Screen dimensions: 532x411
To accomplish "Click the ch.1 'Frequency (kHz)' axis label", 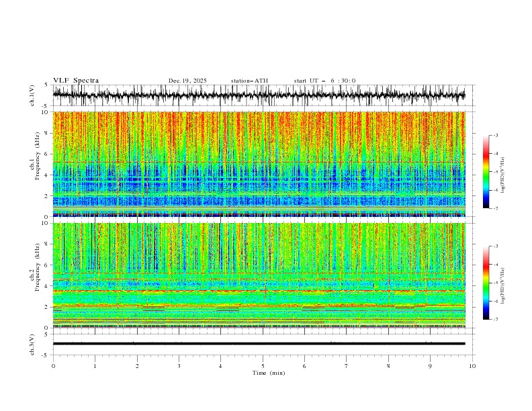I will [38, 156].
